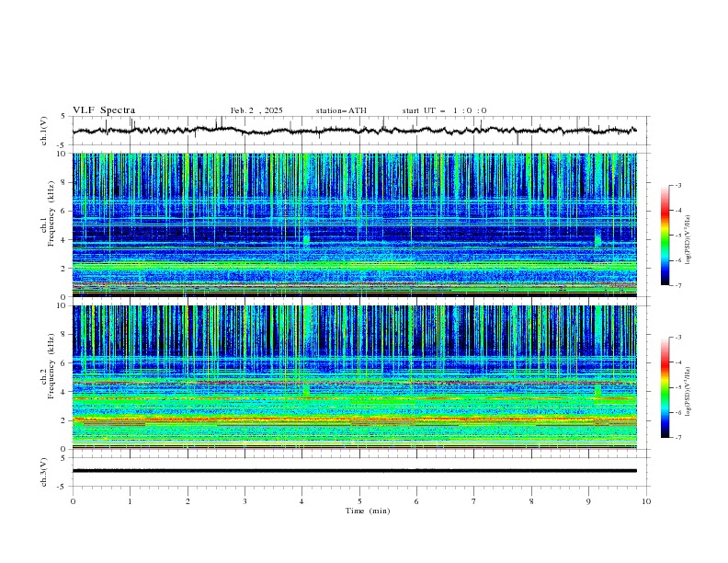
Task: Click the ch.1 spectrogram panel
Action: (x=355, y=224)
